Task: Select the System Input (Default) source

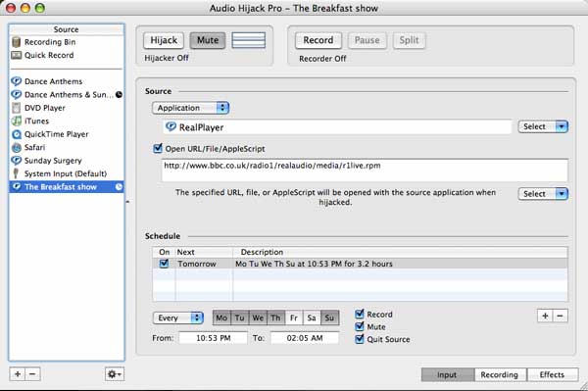Action: point(67,173)
